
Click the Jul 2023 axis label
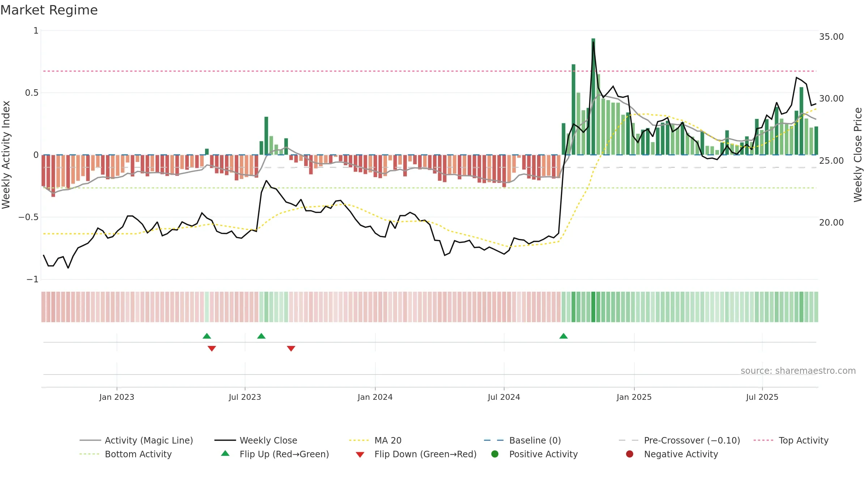click(x=245, y=397)
